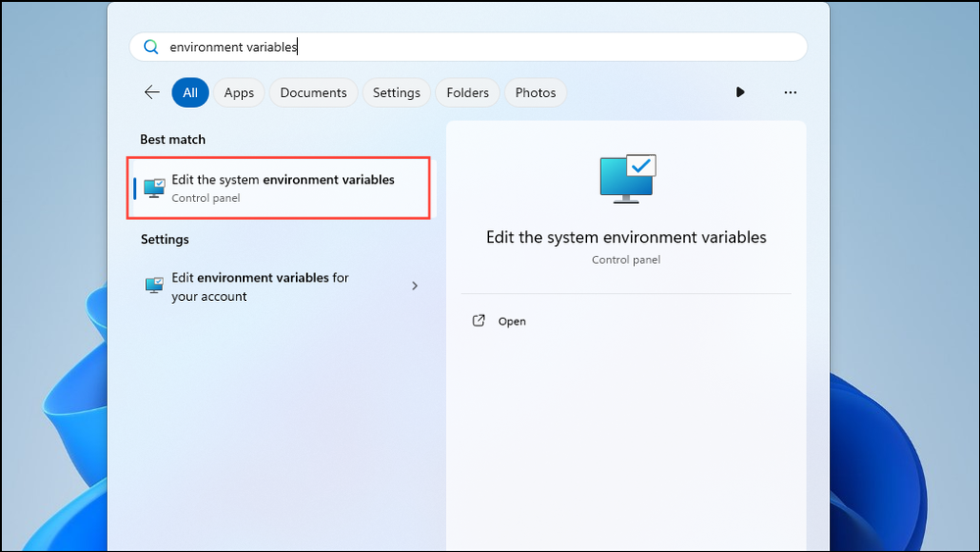
Task: Click the large Control panel preview icon
Action: coord(627,178)
